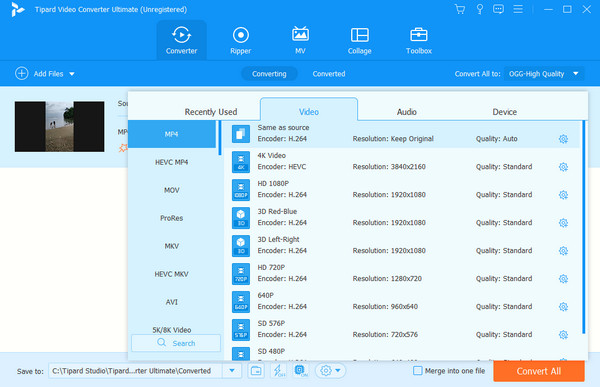Click the 3D Left-Right format icon
Viewport: 600px width, 387px height.
pos(241,246)
